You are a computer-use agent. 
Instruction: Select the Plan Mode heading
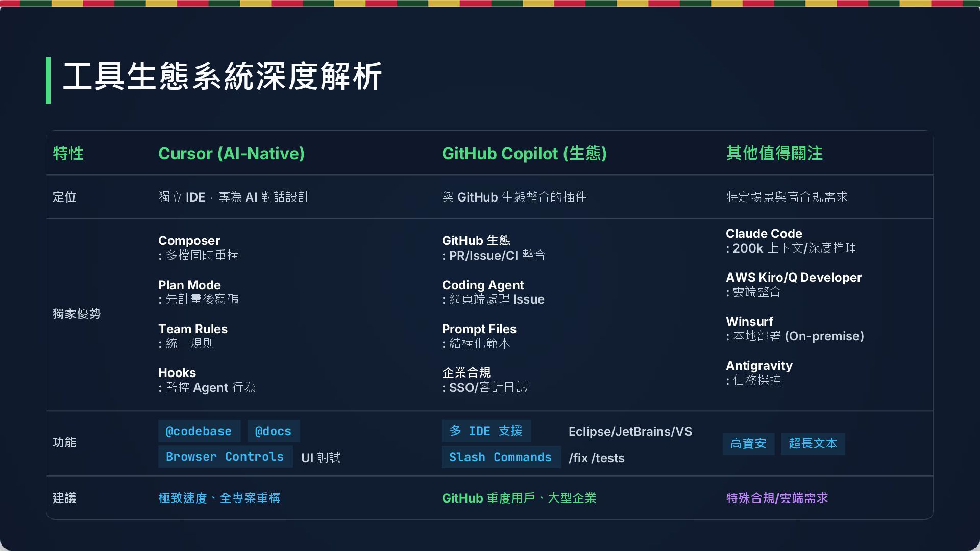tap(189, 285)
